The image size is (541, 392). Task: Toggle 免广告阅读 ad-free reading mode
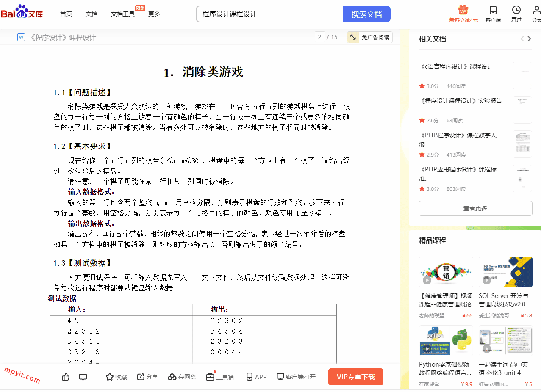click(x=370, y=37)
